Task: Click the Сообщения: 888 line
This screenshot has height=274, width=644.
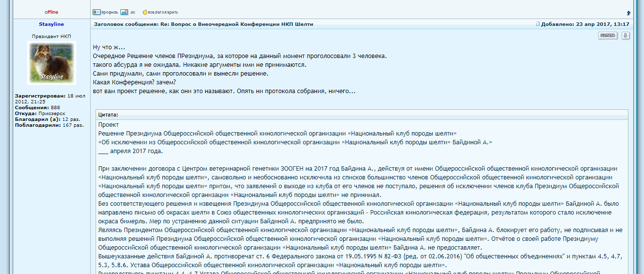Action: (x=38, y=107)
